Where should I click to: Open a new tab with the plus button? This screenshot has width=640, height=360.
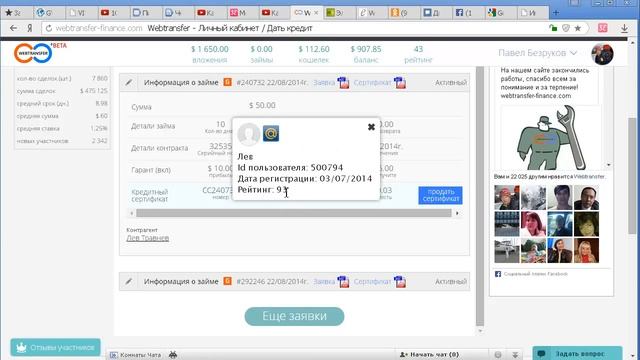(556, 13)
